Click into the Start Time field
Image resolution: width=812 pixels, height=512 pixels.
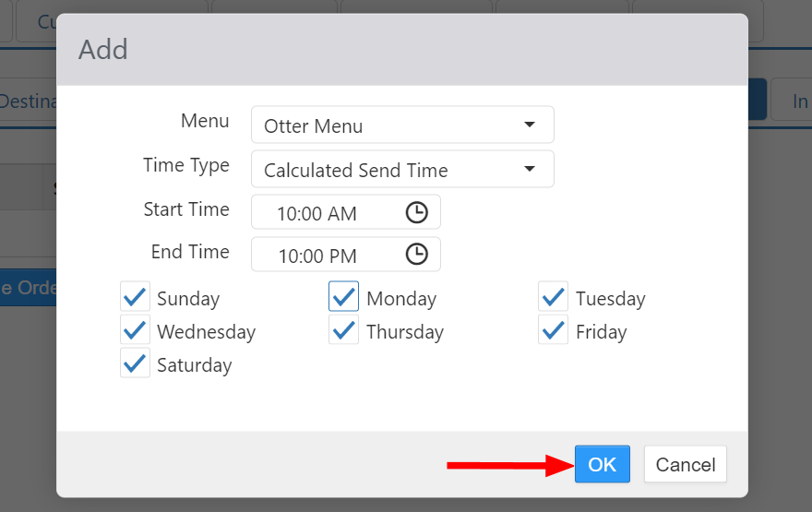tap(323, 213)
